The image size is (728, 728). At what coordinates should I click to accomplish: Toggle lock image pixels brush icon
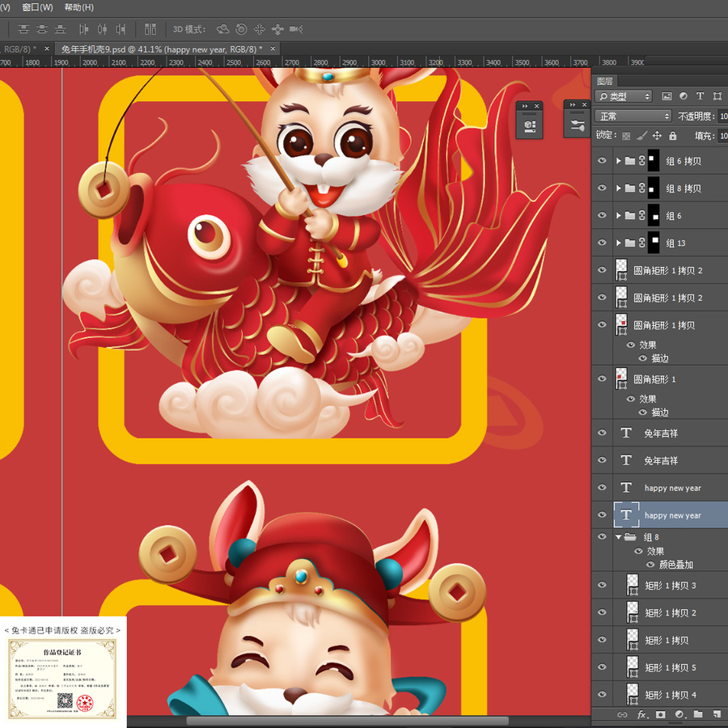641,136
